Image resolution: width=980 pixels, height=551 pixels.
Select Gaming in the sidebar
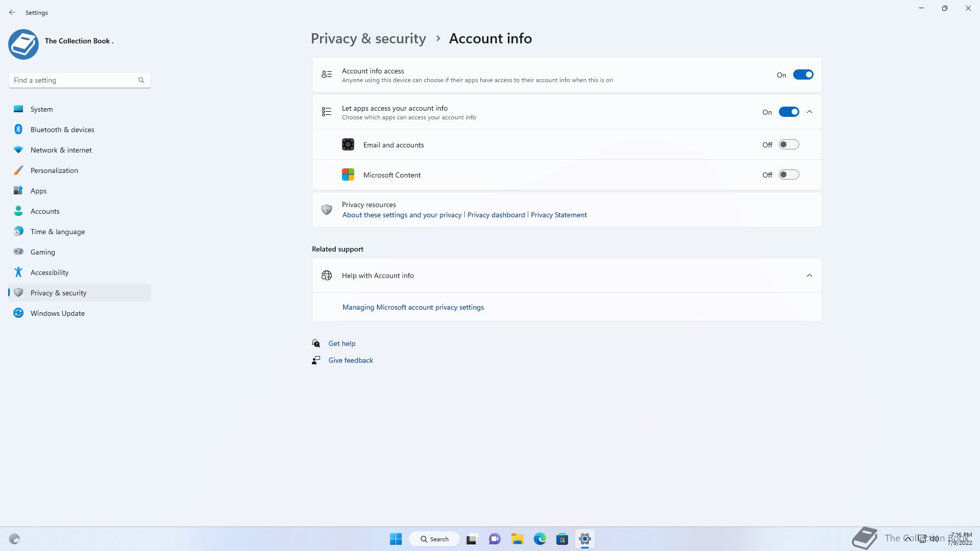click(x=80, y=252)
